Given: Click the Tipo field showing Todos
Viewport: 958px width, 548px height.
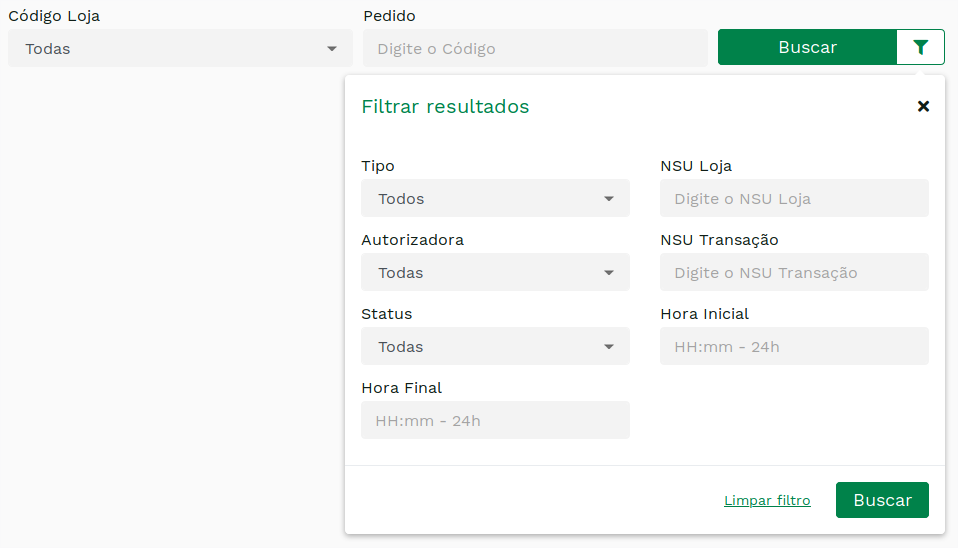Looking at the screenshot, I should coord(495,198).
